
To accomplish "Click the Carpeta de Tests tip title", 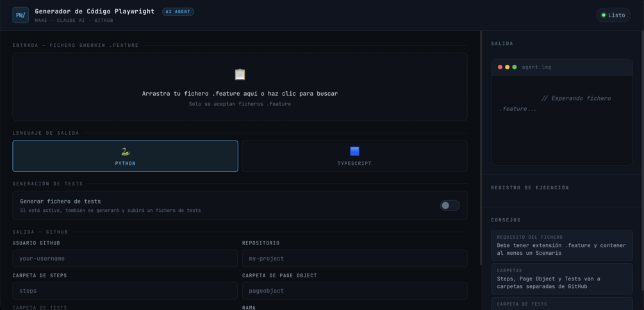I will (522, 304).
